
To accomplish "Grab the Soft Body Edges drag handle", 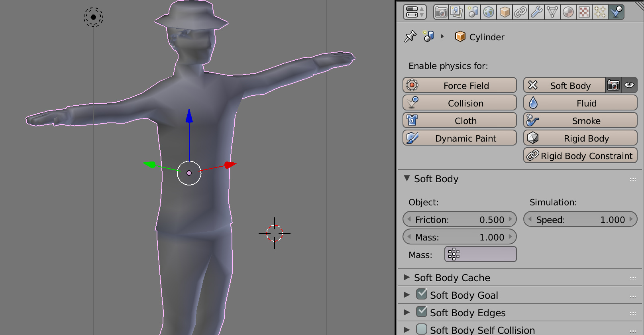I will click(x=633, y=313).
